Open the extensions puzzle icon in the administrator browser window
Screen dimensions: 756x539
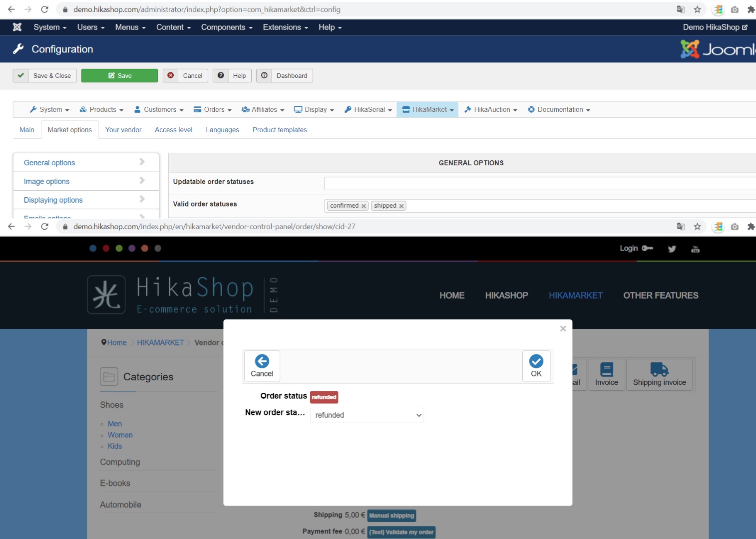coord(751,9)
